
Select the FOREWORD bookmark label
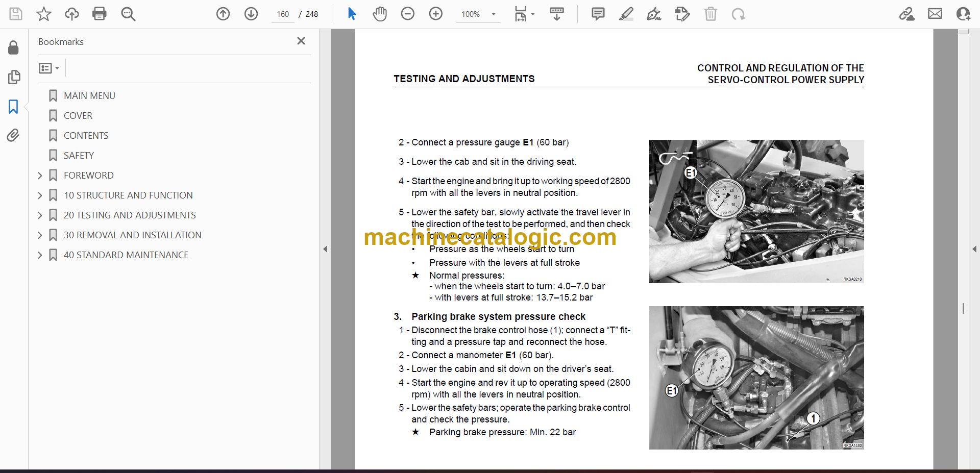89,175
